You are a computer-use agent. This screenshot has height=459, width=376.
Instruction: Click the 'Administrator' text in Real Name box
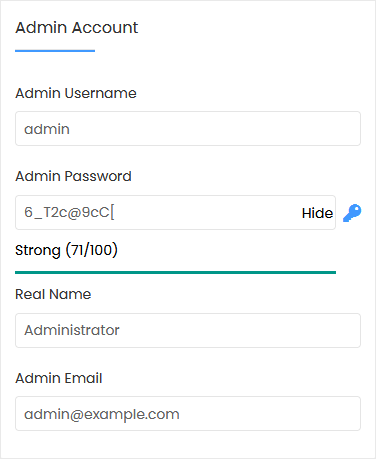[72, 330]
